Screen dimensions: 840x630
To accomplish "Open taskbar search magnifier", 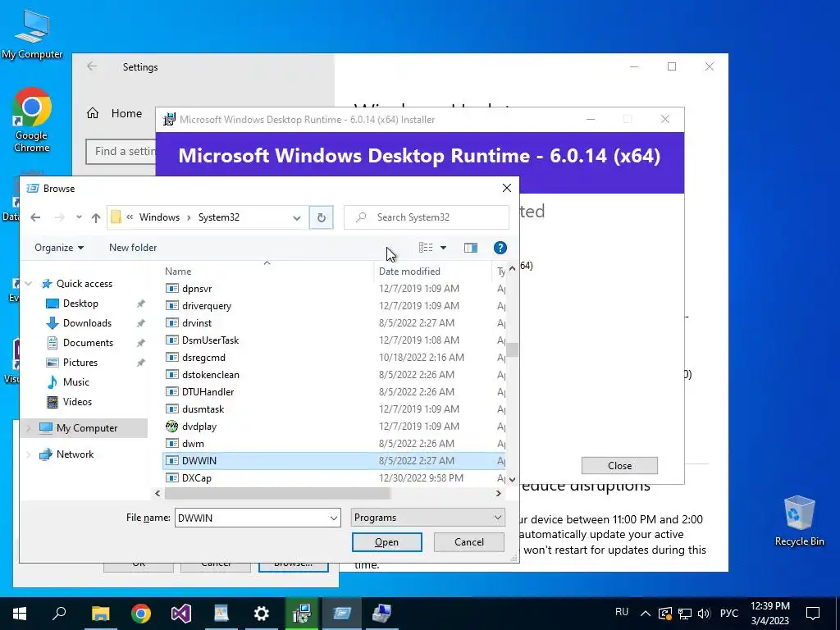I will point(59,613).
